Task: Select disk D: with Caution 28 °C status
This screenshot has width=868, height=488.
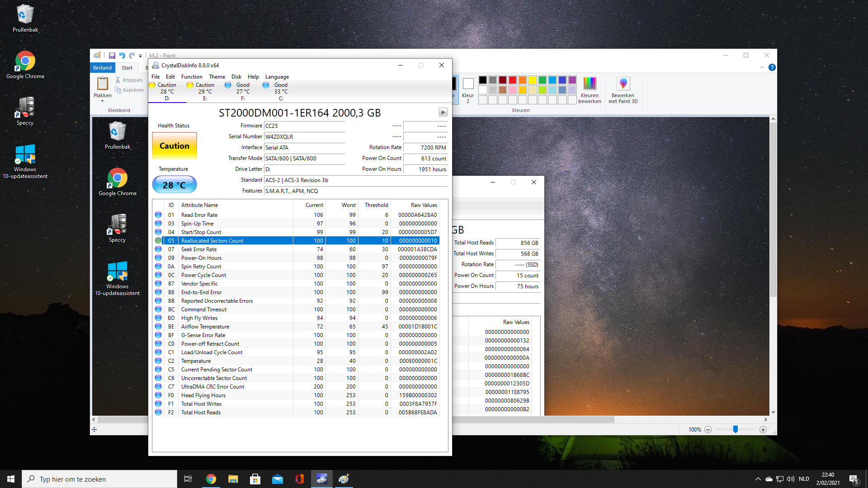Action: (167, 91)
